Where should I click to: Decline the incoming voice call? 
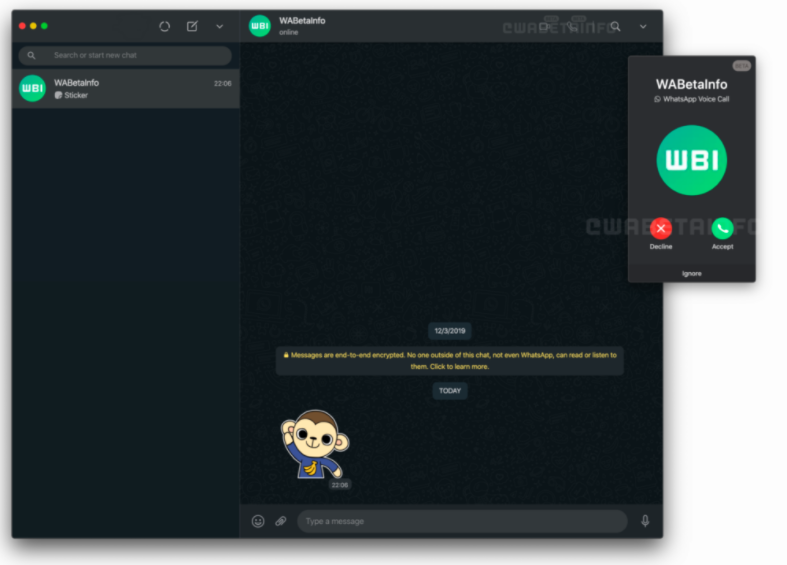(661, 229)
